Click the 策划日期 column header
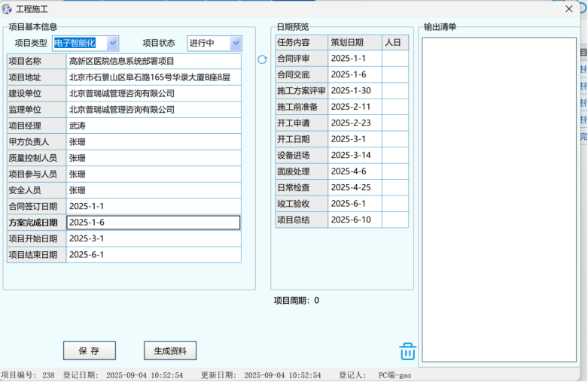Viewport: 588px width, 382px height. pos(355,42)
